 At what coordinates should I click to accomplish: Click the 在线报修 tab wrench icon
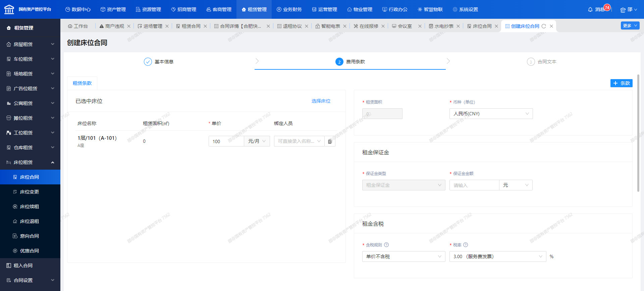(x=356, y=26)
